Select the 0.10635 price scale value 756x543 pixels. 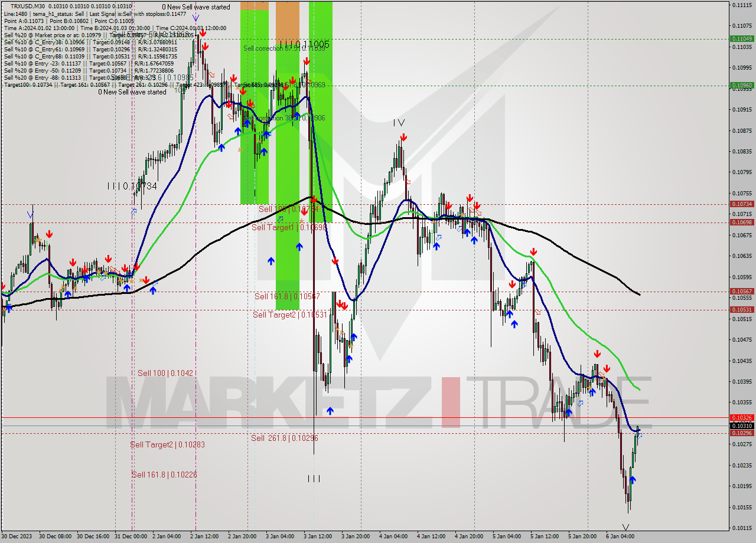click(x=741, y=256)
